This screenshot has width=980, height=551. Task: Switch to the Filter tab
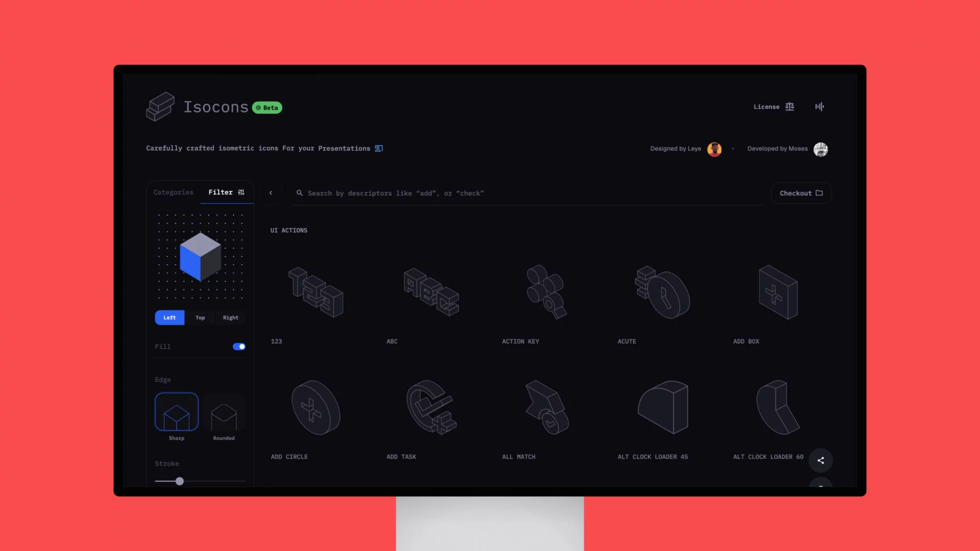coord(226,192)
